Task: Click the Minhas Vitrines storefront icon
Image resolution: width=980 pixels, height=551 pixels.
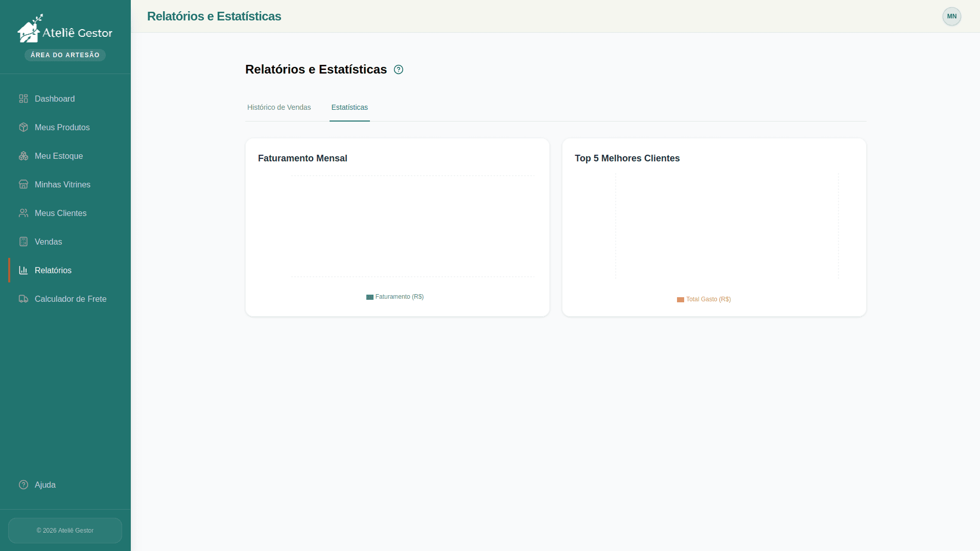Action: [x=24, y=184]
